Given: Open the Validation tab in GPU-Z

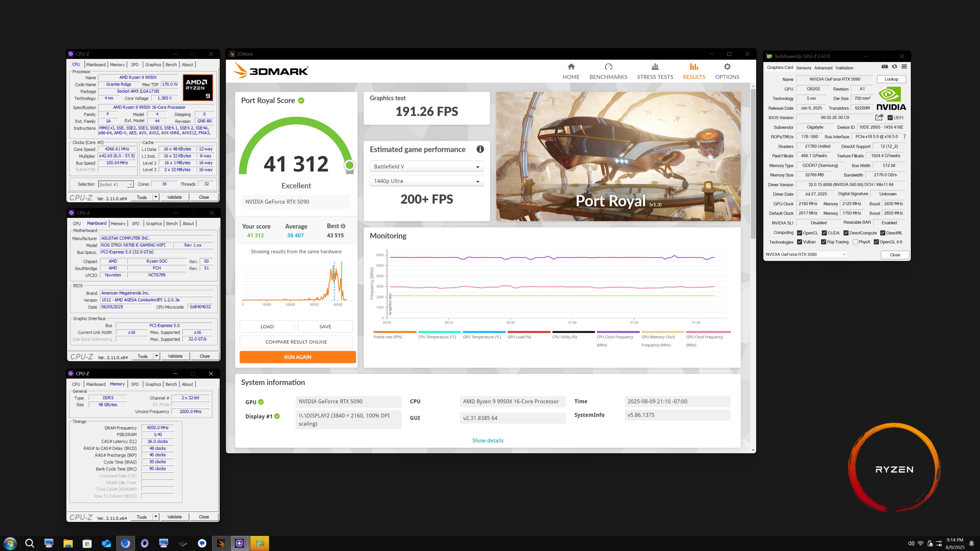Looking at the screenshot, I should (844, 68).
